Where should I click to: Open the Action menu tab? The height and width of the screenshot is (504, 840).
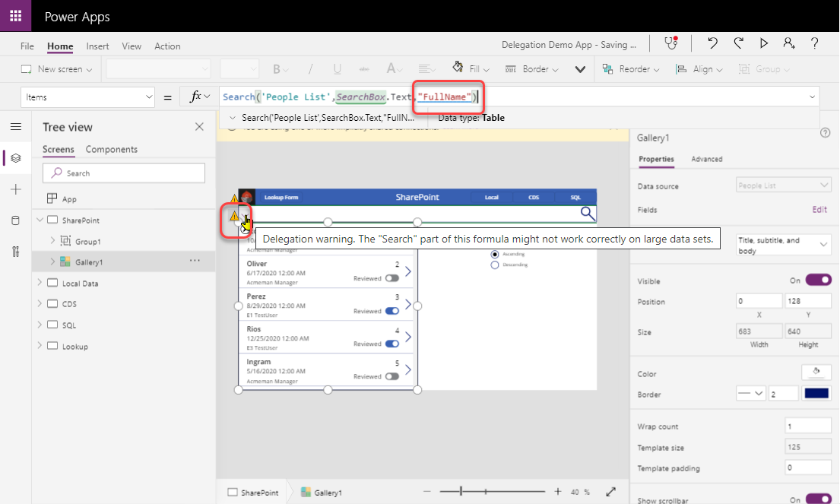tap(167, 46)
